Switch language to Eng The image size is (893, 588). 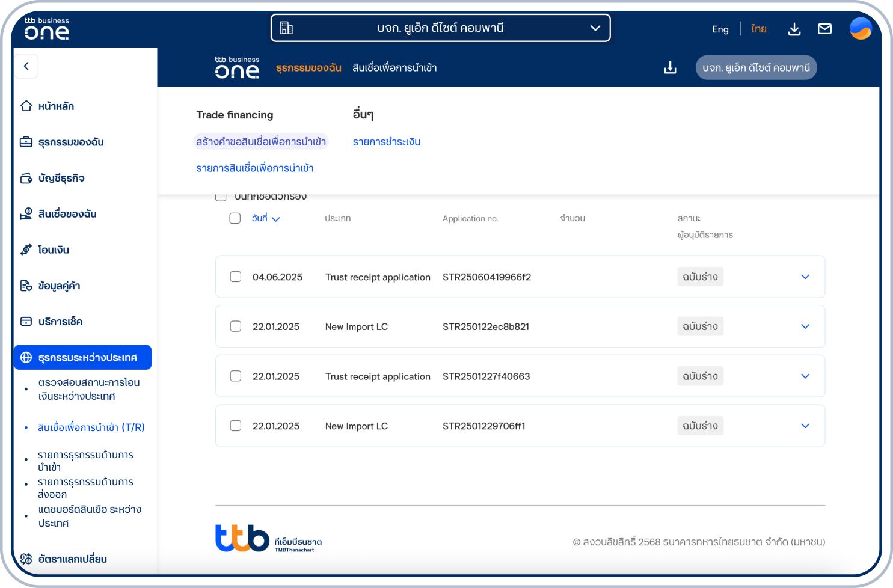(720, 29)
